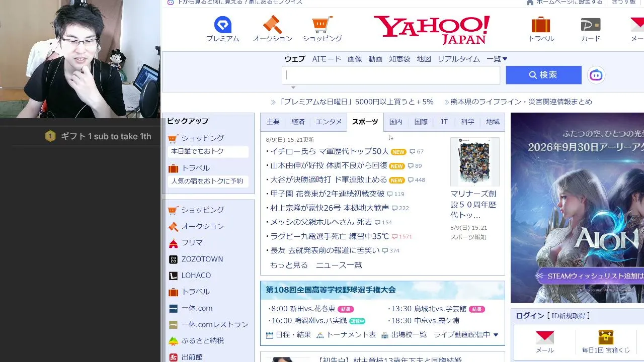Open the 16:00 鳴門渦潮vs.八実践 match
This screenshot has width=644, height=362.
pyautogui.click(x=308, y=320)
